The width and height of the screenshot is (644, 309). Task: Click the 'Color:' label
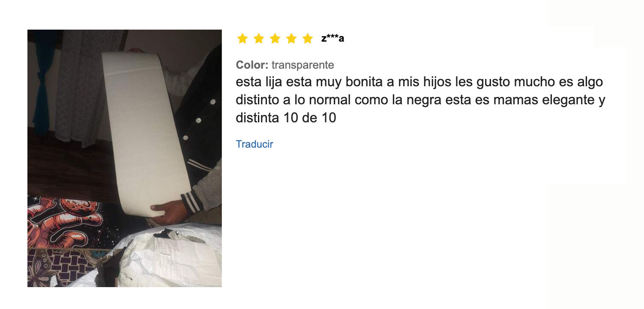(x=252, y=65)
